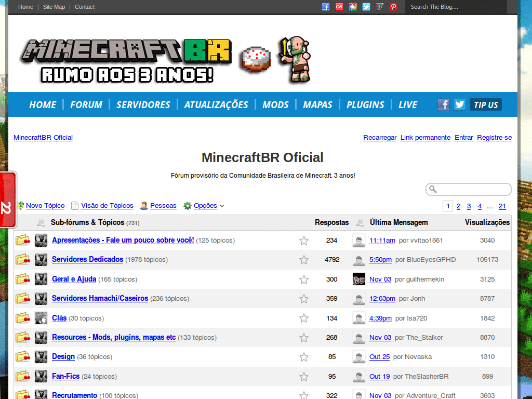The image size is (532, 399).
Task: Open the Servidores Dedicados sub-forum link
Action: click(x=87, y=259)
